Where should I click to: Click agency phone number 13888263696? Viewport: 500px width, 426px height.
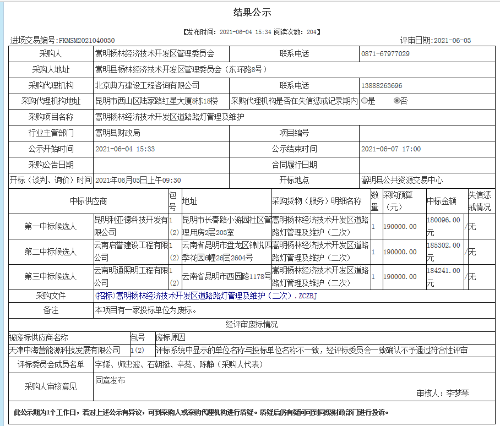(x=382, y=86)
